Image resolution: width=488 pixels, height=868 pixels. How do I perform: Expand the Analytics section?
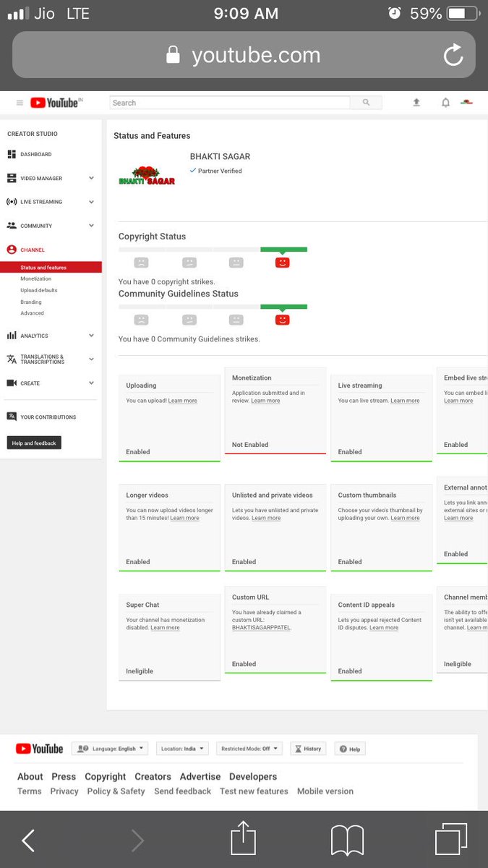point(91,336)
